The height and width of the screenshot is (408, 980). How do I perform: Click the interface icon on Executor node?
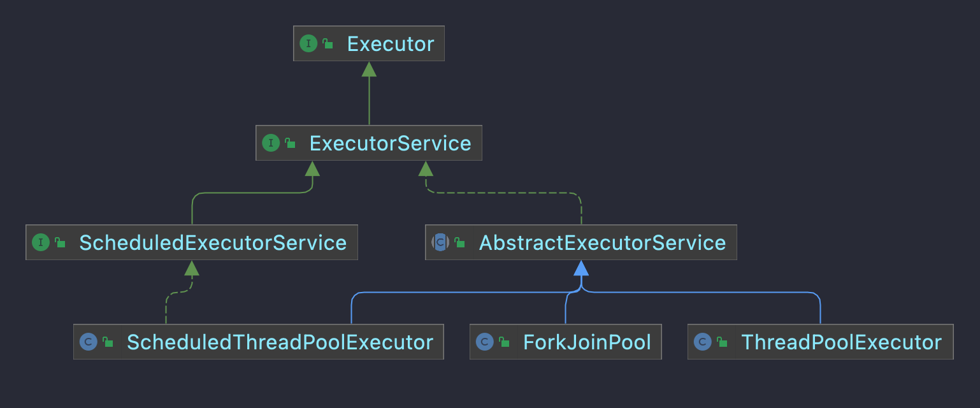click(x=308, y=44)
